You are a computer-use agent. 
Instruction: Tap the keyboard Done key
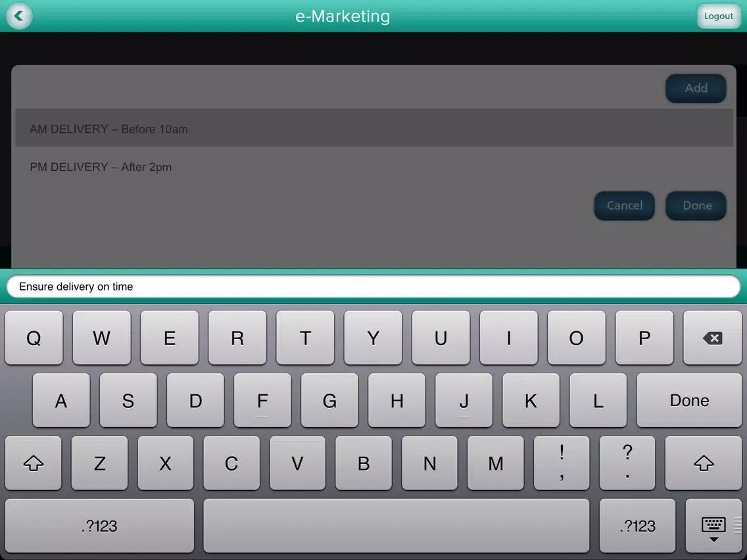tap(689, 400)
